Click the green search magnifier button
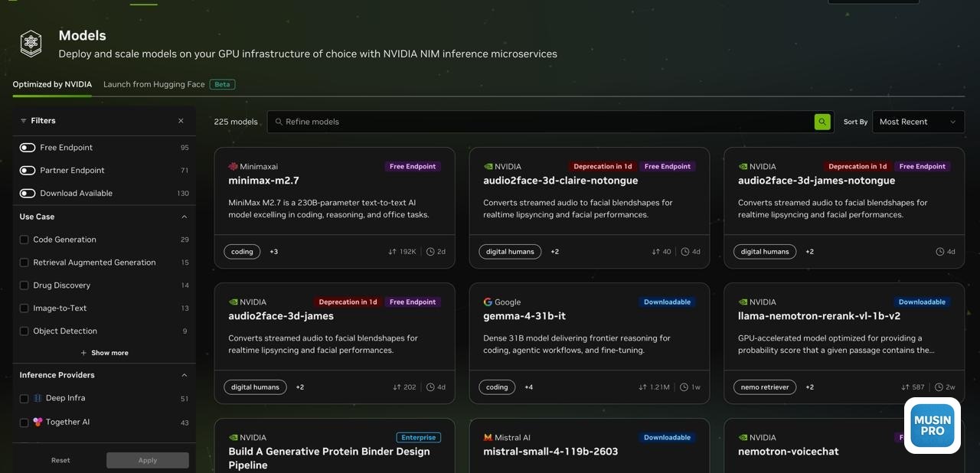 tap(822, 122)
